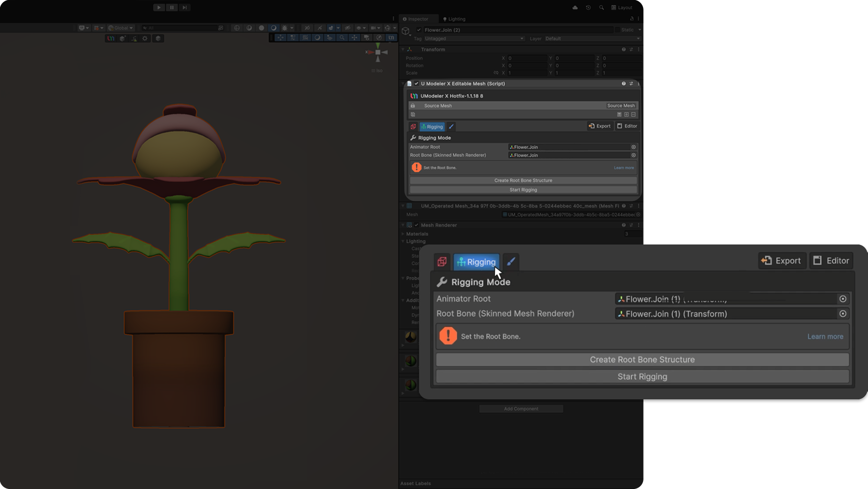The height and width of the screenshot is (489, 868).
Task: Select the paint brush mode icon in enlarged callout
Action: pyautogui.click(x=511, y=262)
